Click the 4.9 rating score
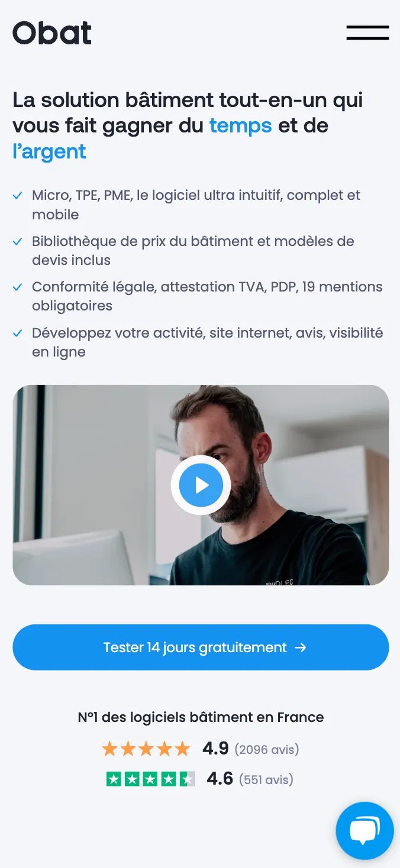Screen dimensions: 400x868 click(215, 749)
